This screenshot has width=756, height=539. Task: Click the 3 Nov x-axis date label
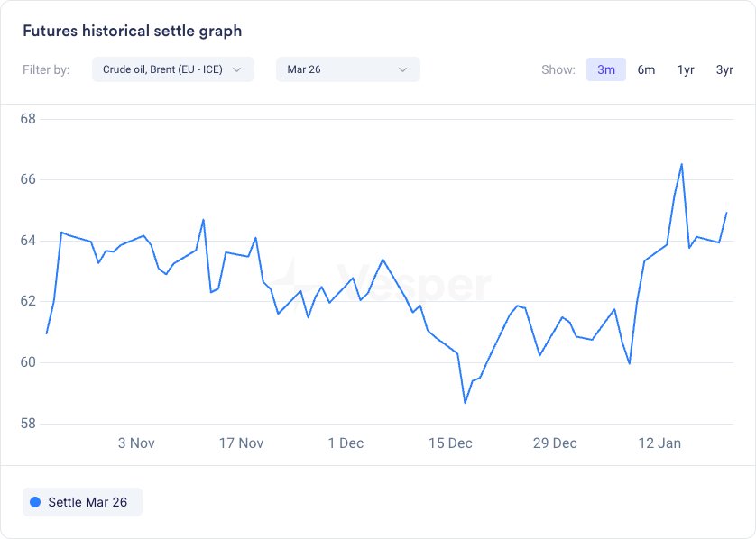(x=136, y=443)
